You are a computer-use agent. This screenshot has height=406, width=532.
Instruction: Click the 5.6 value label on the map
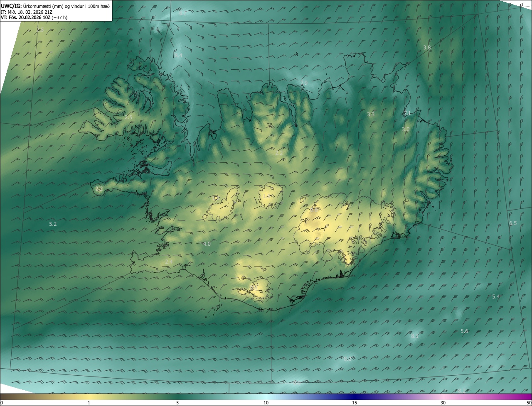(464, 331)
